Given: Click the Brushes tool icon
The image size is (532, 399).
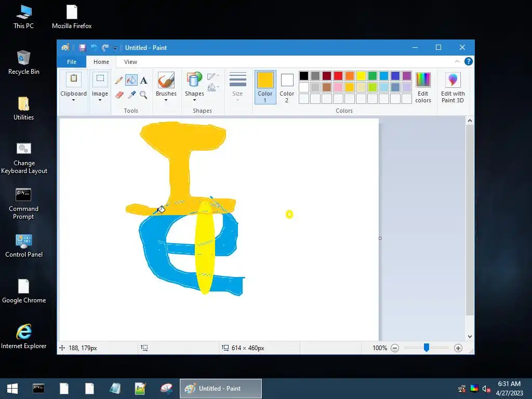Looking at the screenshot, I should click(x=166, y=81).
